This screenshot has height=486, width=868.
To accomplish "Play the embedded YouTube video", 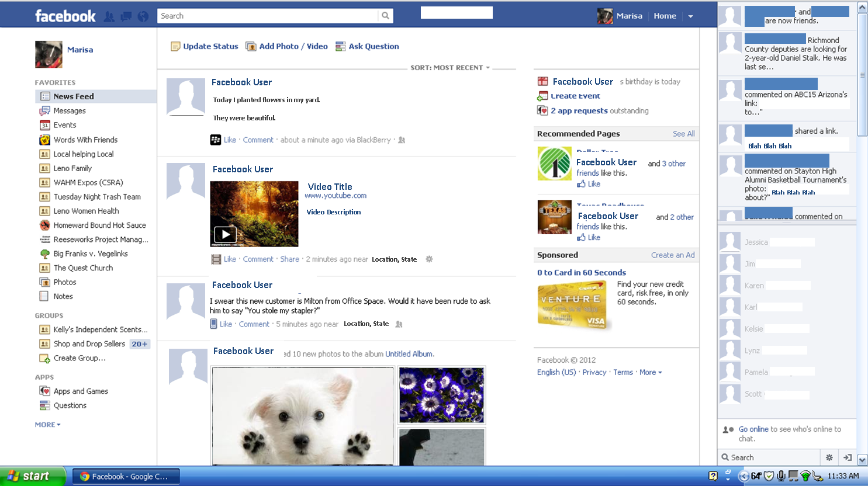I will (x=225, y=235).
